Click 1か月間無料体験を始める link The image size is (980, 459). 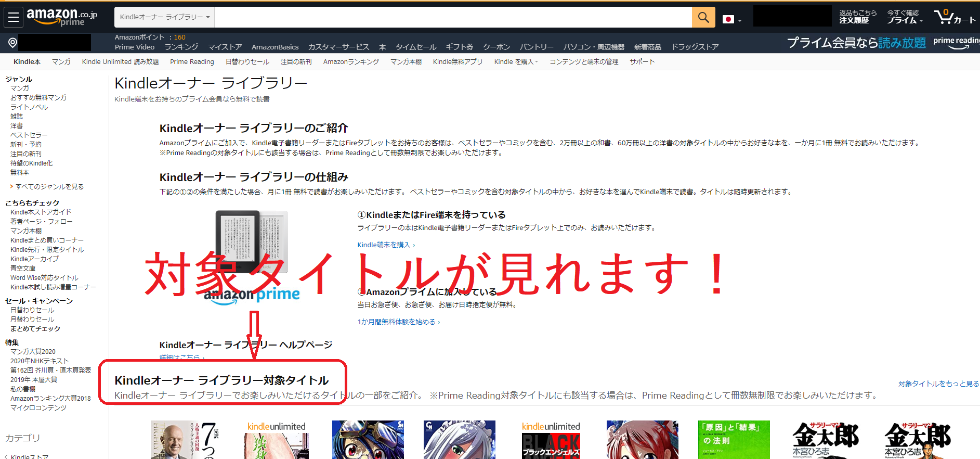pyautogui.click(x=398, y=322)
